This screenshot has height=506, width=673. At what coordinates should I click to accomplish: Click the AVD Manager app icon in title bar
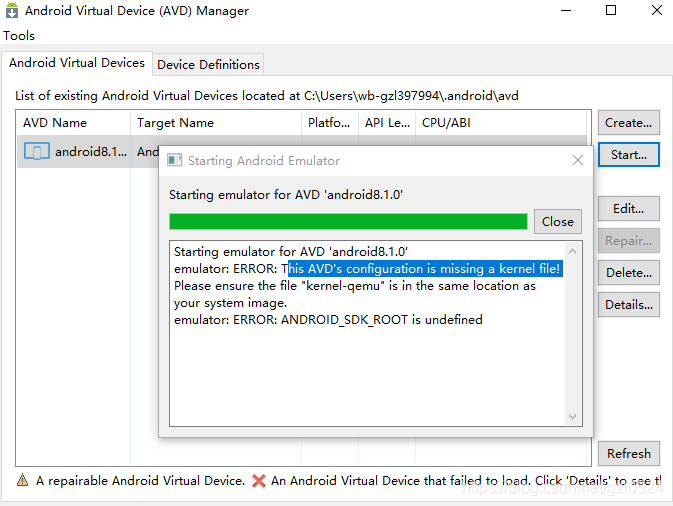(12, 10)
